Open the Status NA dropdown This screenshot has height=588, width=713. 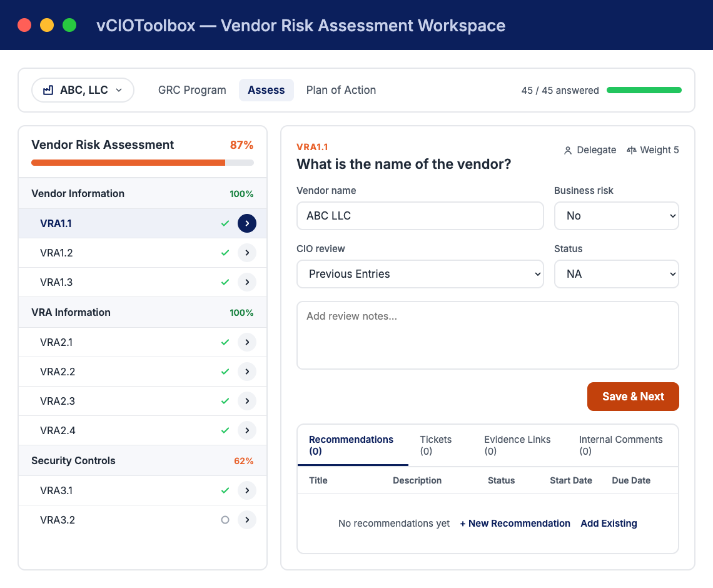(616, 274)
